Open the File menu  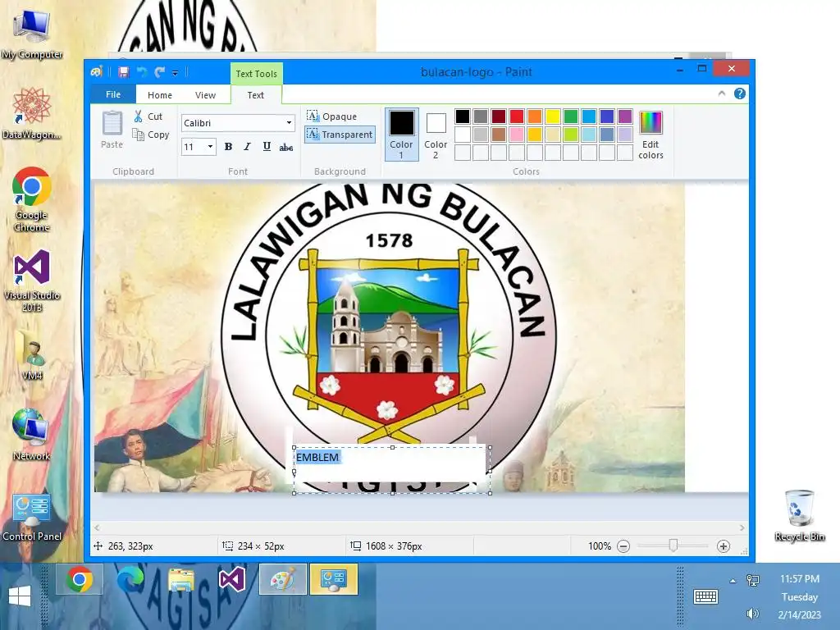pos(113,94)
